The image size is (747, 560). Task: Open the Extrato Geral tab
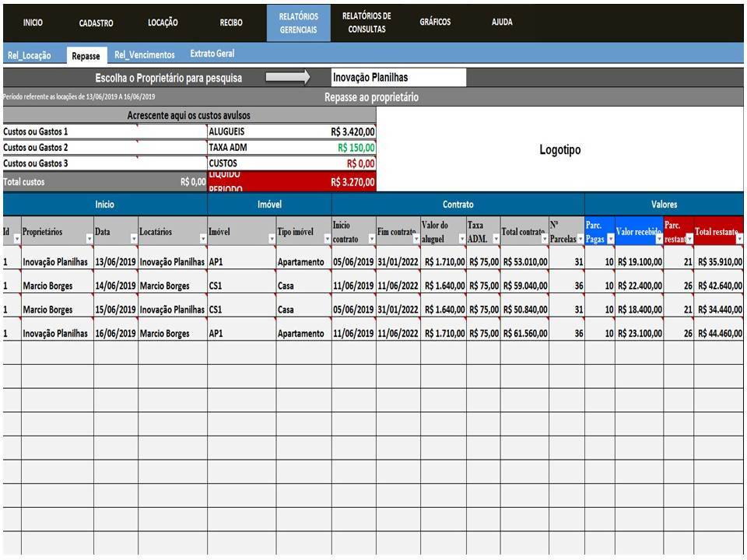212,54
